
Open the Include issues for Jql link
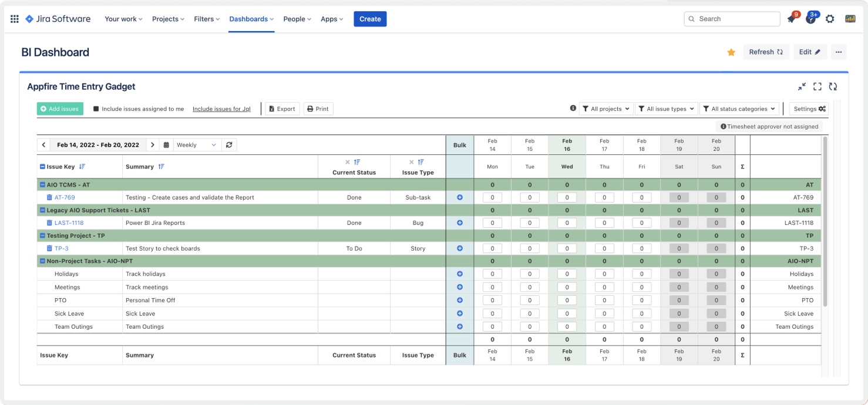221,109
